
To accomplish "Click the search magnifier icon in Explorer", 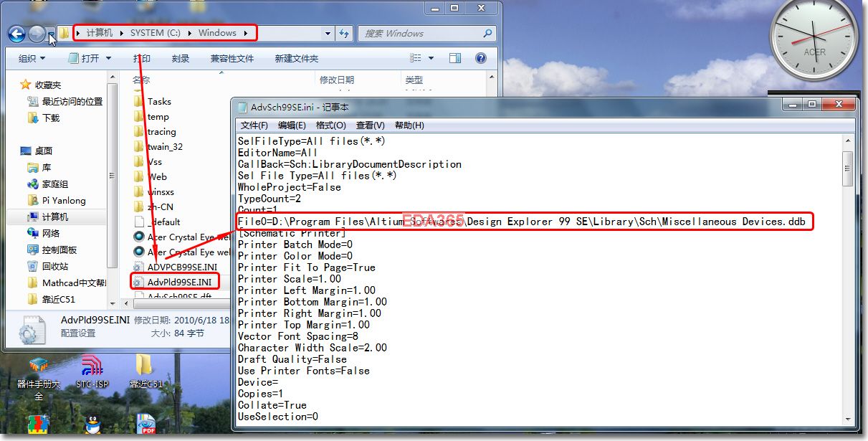I will 487,33.
